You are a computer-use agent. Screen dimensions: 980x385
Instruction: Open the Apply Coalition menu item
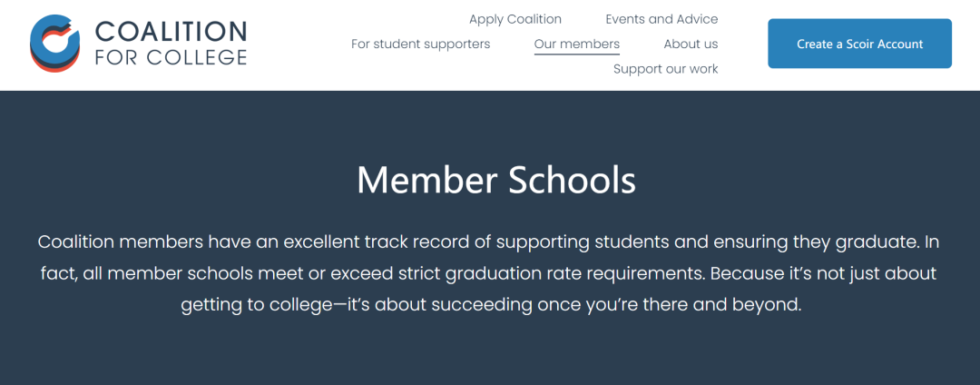(x=515, y=19)
